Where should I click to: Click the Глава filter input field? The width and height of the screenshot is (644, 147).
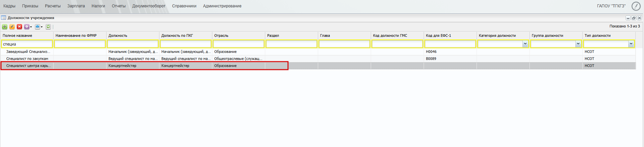coord(344,44)
